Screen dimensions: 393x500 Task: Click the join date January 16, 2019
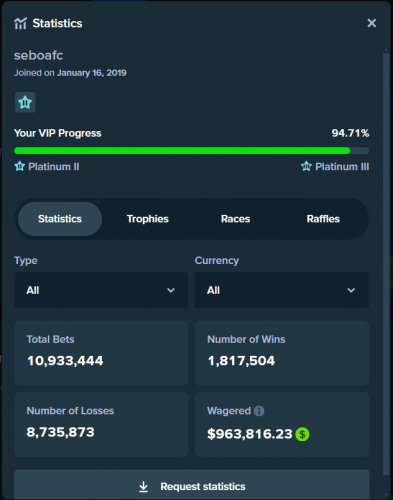click(92, 73)
